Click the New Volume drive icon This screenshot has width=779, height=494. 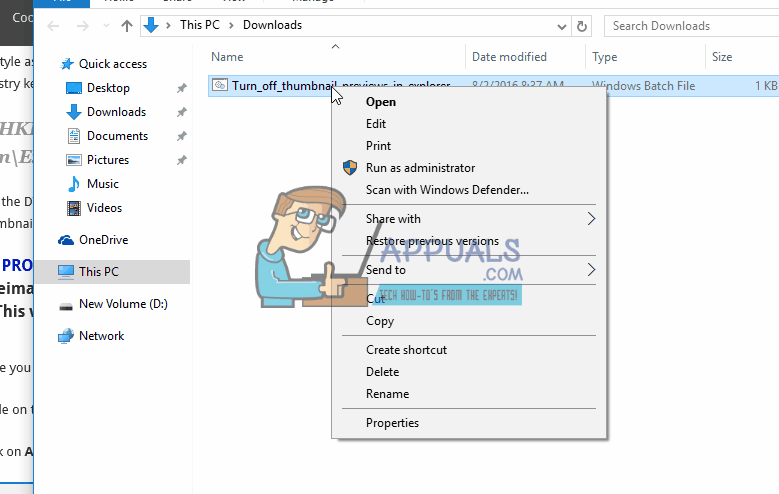pyautogui.click(x=66, y=307)
